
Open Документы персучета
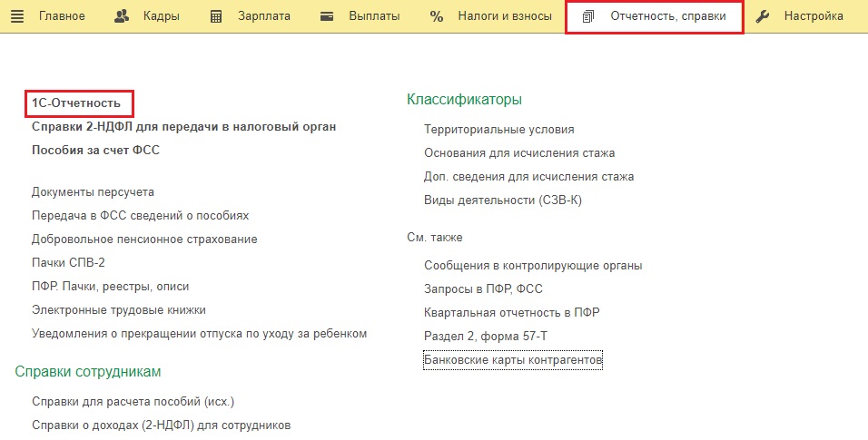(93, 192)
